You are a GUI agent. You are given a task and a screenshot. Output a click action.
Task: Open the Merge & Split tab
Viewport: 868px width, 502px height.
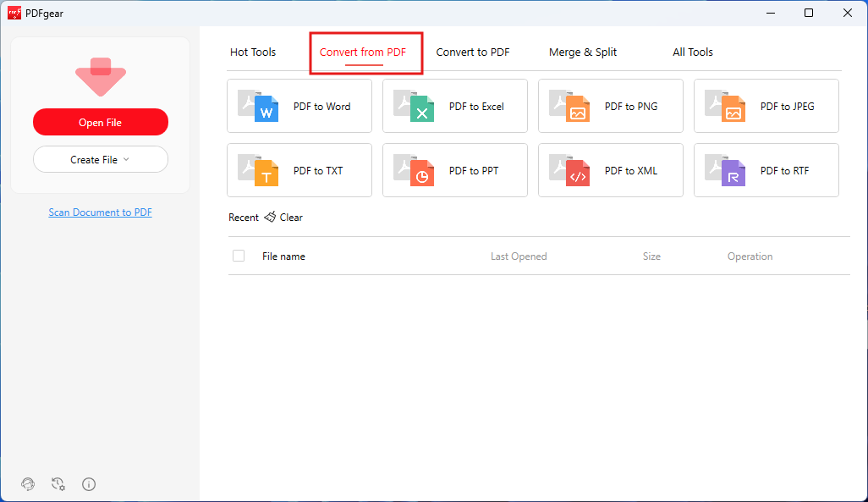tap(583, 52)
